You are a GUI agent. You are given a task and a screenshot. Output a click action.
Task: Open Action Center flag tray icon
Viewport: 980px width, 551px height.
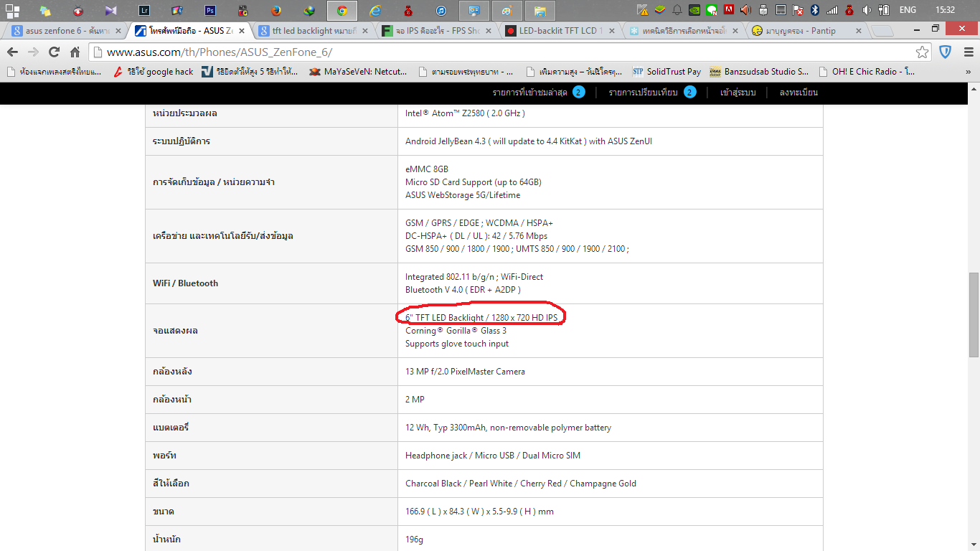pyautogui.click(x=798, y=10)
